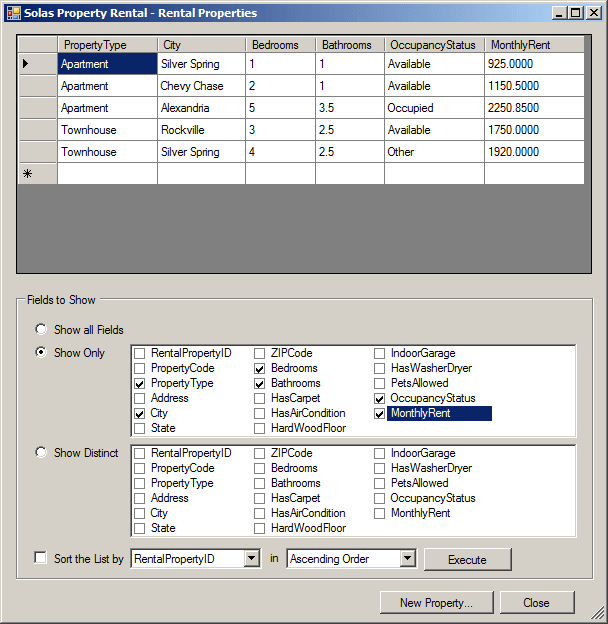The height and width of the screenshot is (624, 608).
Task: Select Show Distinct radio button
Action: [41, 452]
